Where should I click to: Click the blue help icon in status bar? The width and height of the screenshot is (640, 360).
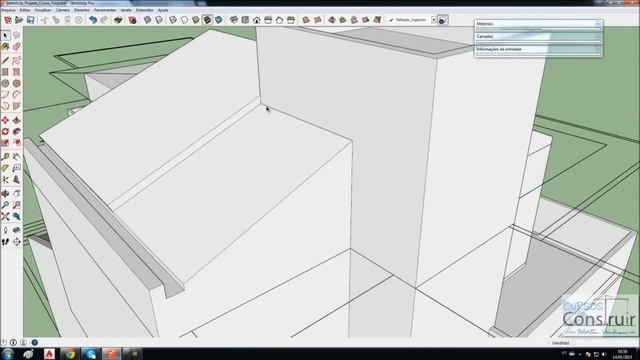[x=35, y=342]
